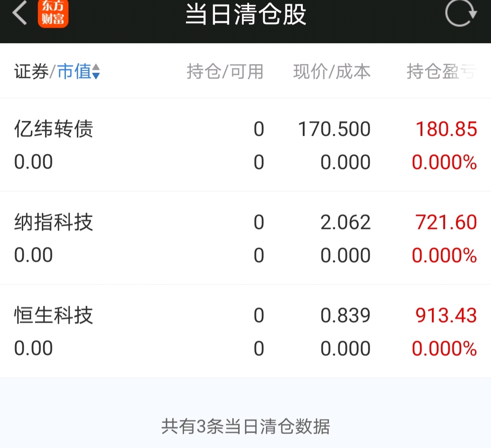Open the 亿纬转债 row
The height and width of the screenshot is (448, 491).
point(245,145)
